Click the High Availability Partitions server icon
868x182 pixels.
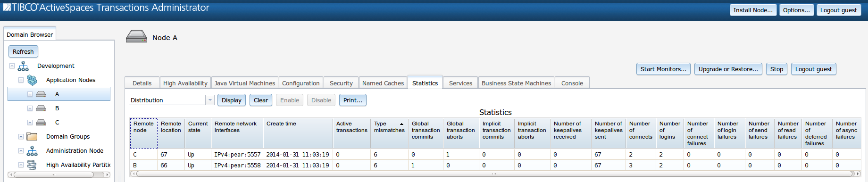[32, 165]
